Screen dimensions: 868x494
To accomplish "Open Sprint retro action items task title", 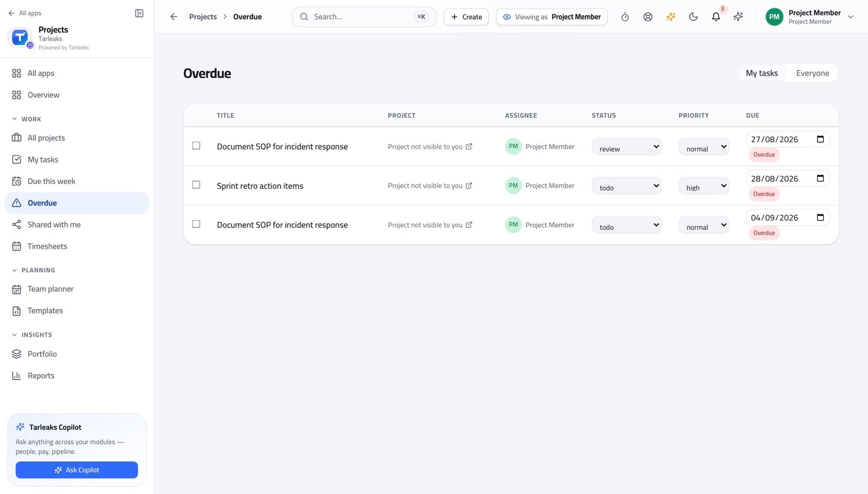I will point(260,185).
